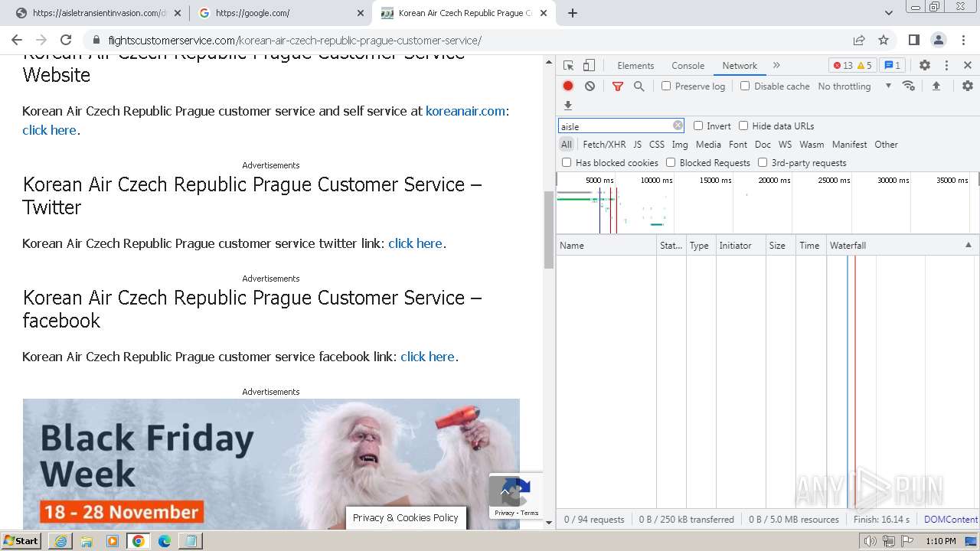
Task: Filter requests by Media type
Action: [708, 144]
